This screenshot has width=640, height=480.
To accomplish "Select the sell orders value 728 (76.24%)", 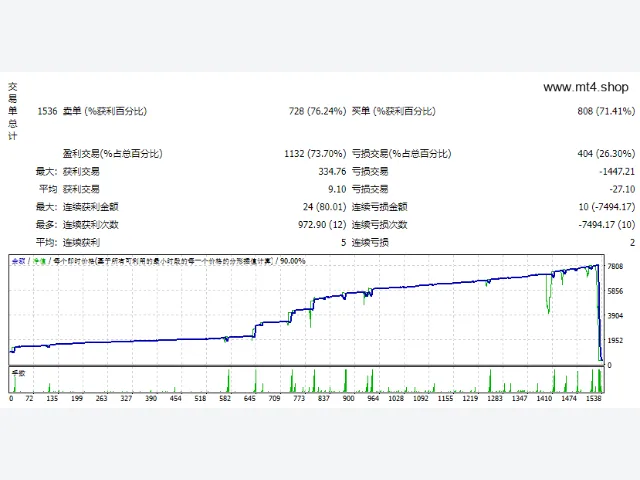I will click(317, 111).
